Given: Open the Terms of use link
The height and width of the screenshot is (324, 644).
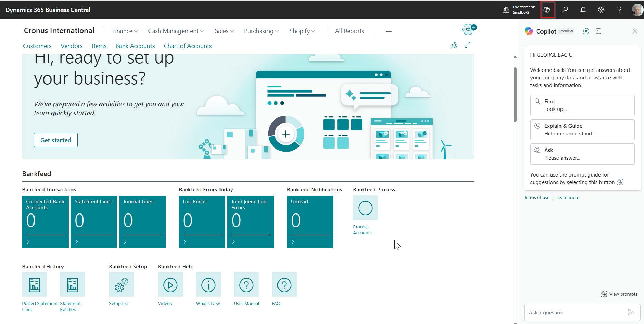Looking at the screenshot, I should point(536,198).
